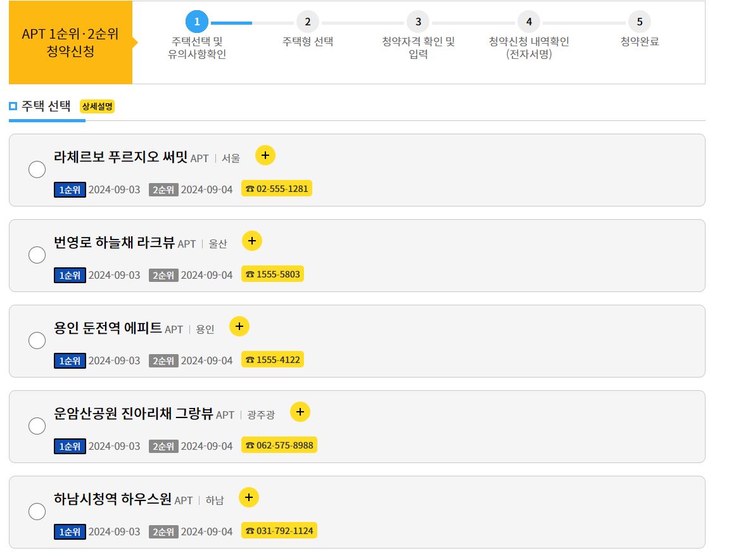Open 상세설명 yellow button
The image size is (729, 560).
pos(97,106)
